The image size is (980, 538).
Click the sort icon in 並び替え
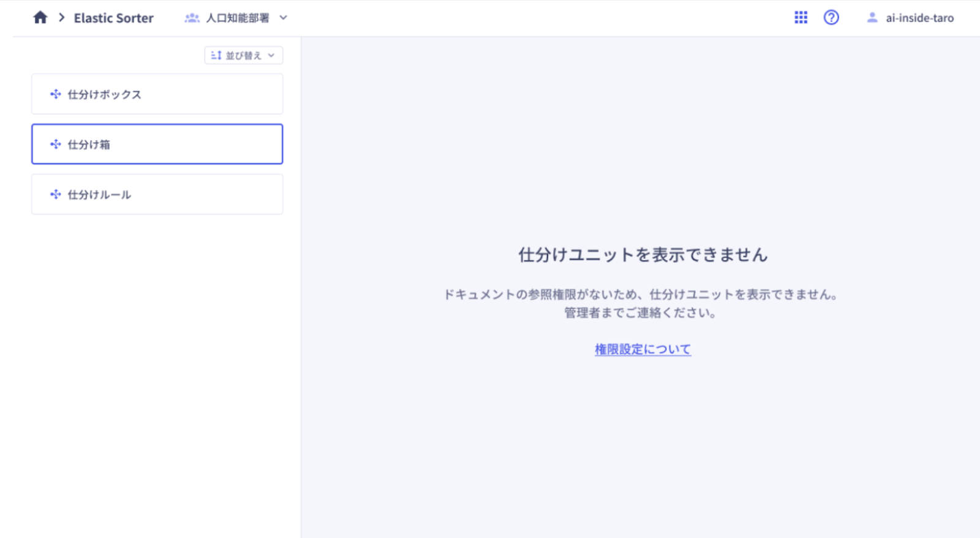216,56
